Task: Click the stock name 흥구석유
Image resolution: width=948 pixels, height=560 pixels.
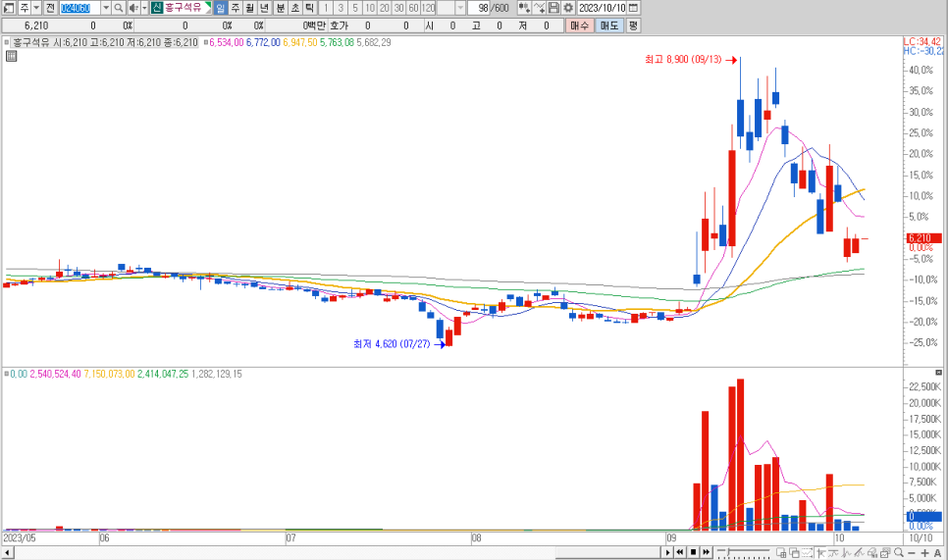Action: [x=184, y=8]
